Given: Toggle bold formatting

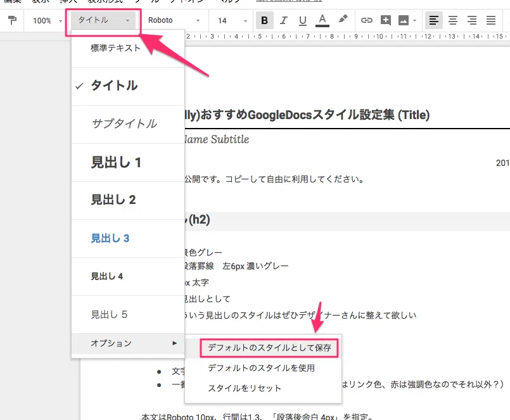Looking at the screenshot, I should point(264,20).
